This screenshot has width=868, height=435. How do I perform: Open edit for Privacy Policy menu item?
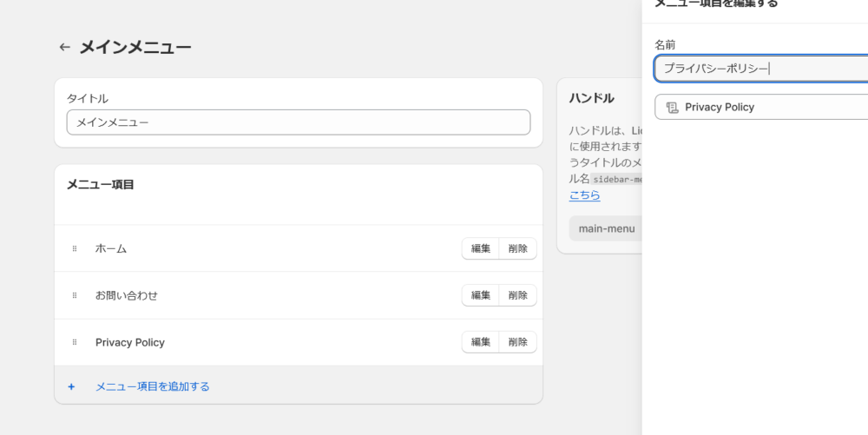[480, 343]
